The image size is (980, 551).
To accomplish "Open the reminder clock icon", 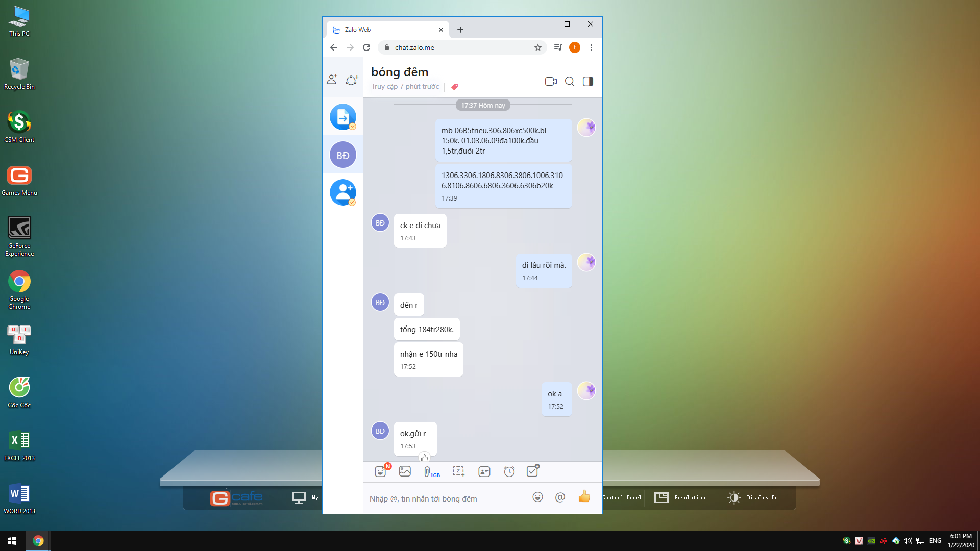I will [x=509, y=471].
